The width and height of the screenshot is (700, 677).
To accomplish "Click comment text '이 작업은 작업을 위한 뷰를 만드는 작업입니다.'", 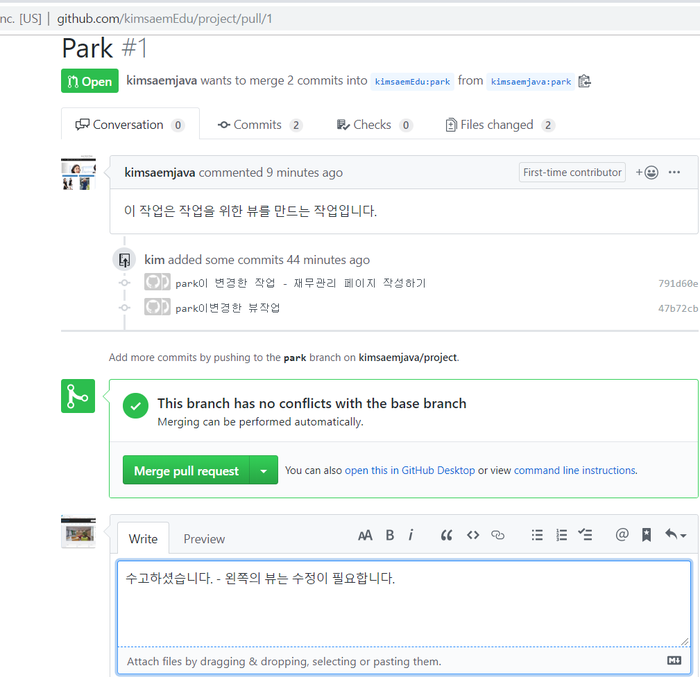I will [x=250, y=211].
